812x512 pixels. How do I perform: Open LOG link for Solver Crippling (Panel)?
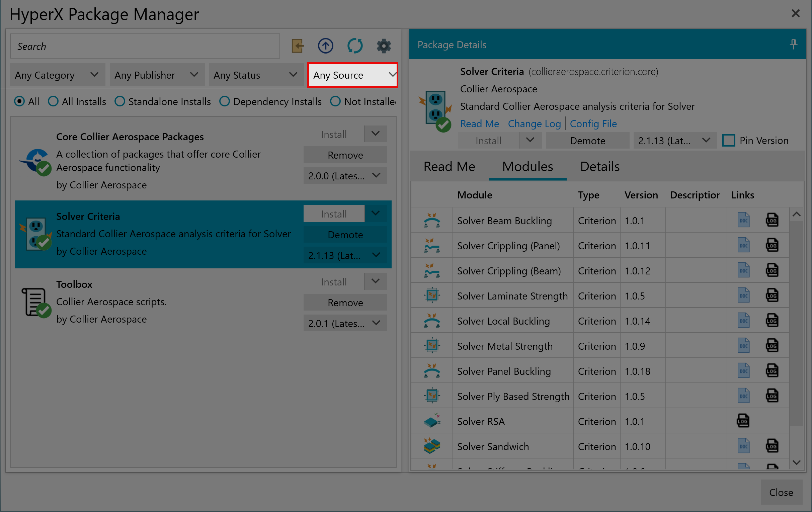point(772,245)
